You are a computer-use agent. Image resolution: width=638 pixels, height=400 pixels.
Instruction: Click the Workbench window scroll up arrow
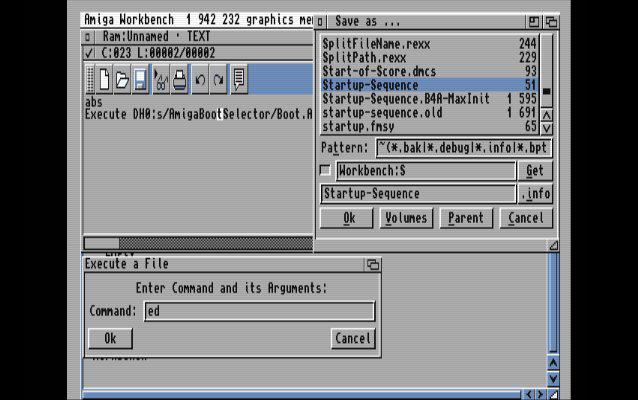[x=553, y=363]
